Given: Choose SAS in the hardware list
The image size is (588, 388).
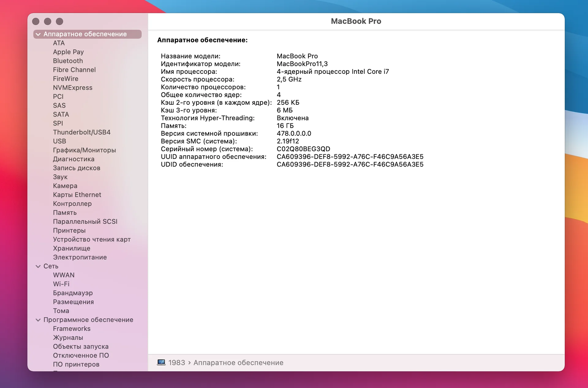Looking at the screenshot, I should [x=59, y=105].
